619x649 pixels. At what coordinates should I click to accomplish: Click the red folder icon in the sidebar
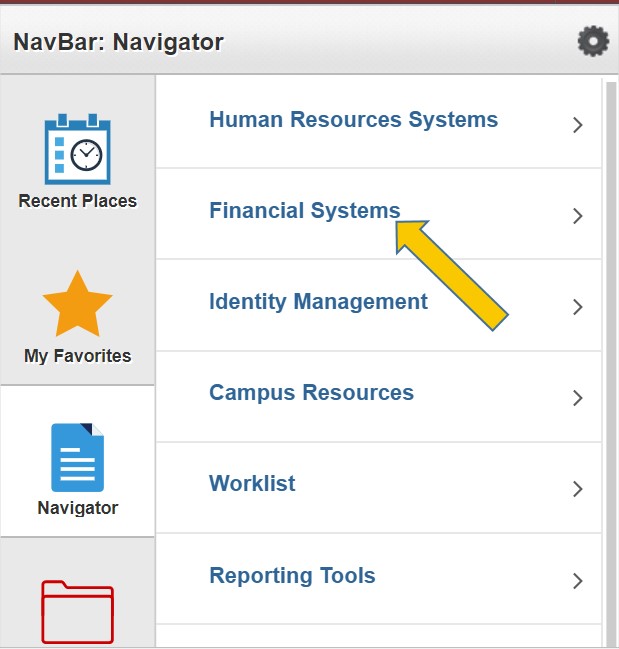(77, 612)
